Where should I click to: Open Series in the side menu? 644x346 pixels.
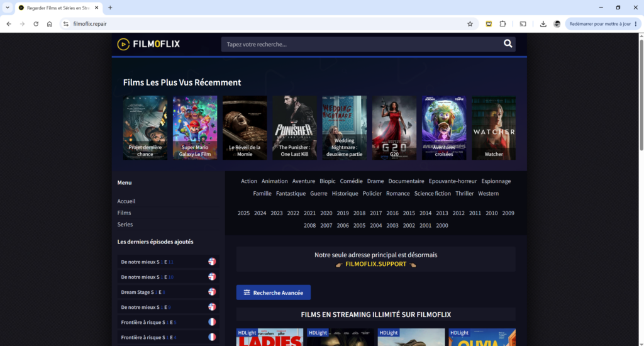[125, 225]
